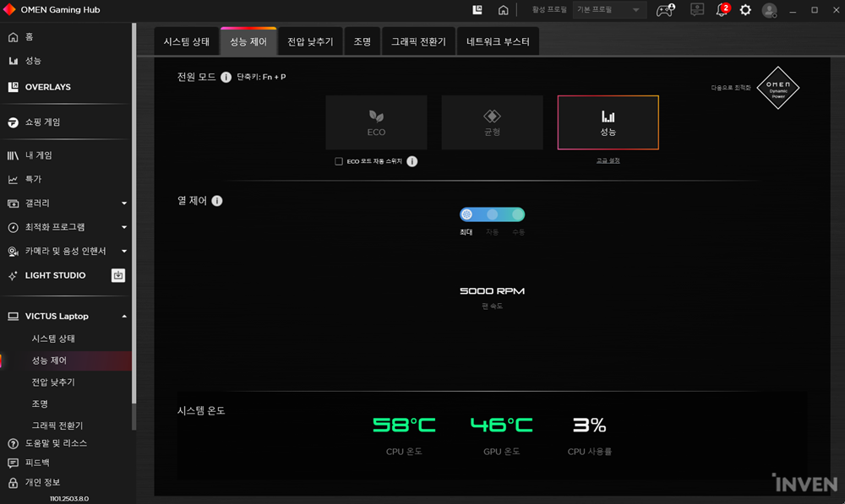Expand 카메라 및 음성 인핸서 submenu arrow
Image resolution: width=845 pixels, height=504 pixels.
click(124, 251)
